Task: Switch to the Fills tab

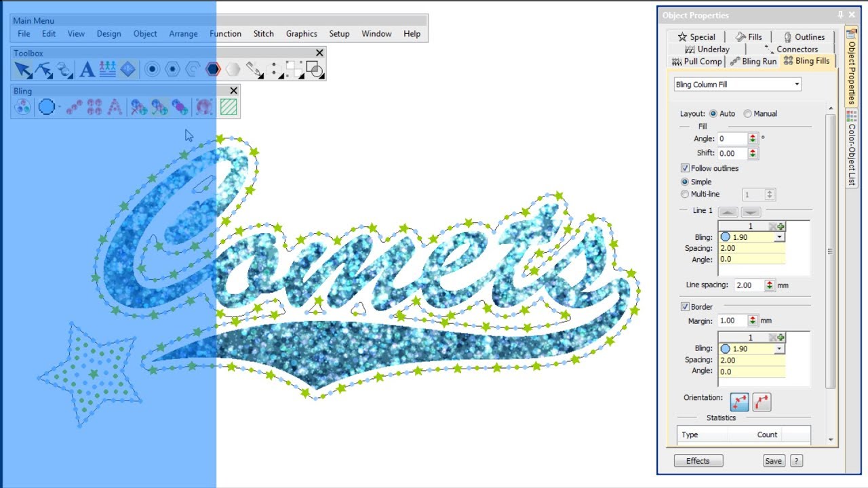Action: [748, 37]
